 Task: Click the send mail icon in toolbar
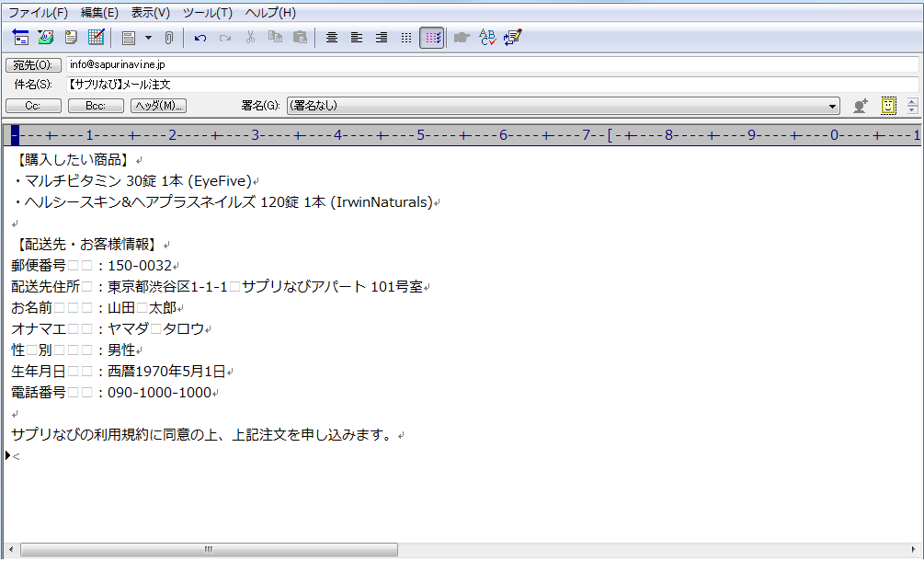pos(21,38)
